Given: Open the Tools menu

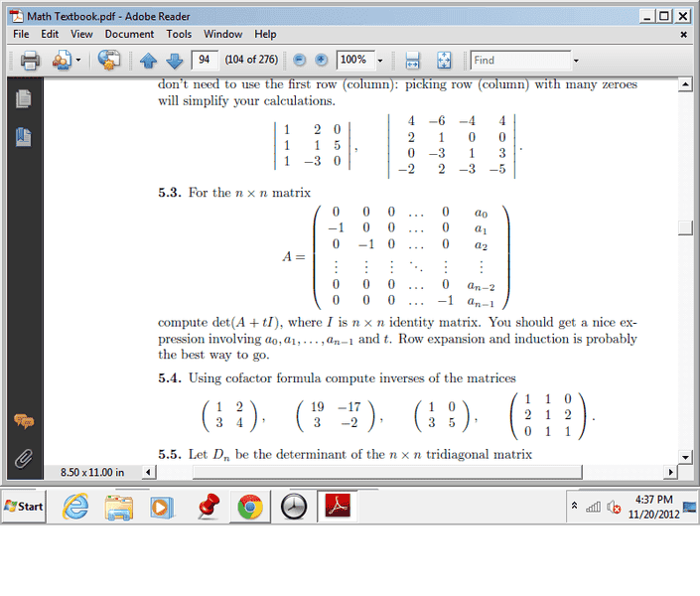Looking at the screenshot, I should click(x=179, y=34).
